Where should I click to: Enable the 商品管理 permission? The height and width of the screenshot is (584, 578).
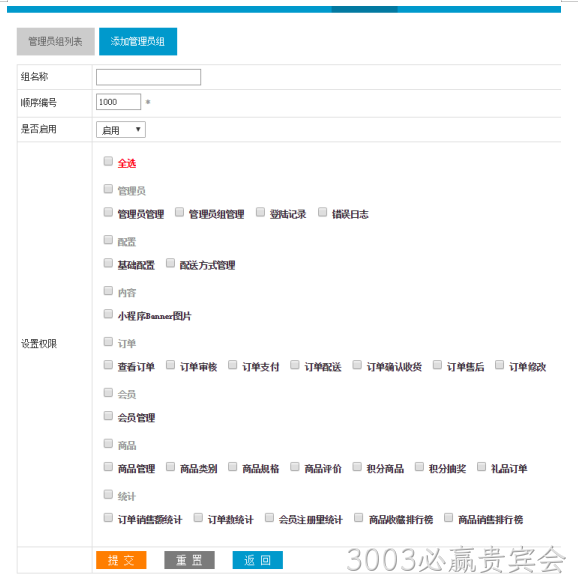point(108,467)
